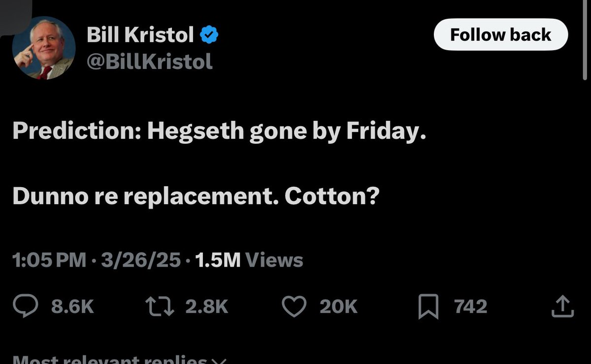Viewport: 591px width, 364px height.
Task: Click the 3/26/25 post date
Action: pos(140,260)
